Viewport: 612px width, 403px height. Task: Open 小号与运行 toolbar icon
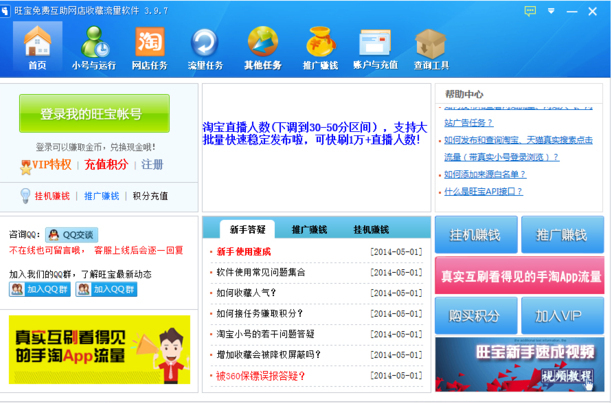point(94,42)
